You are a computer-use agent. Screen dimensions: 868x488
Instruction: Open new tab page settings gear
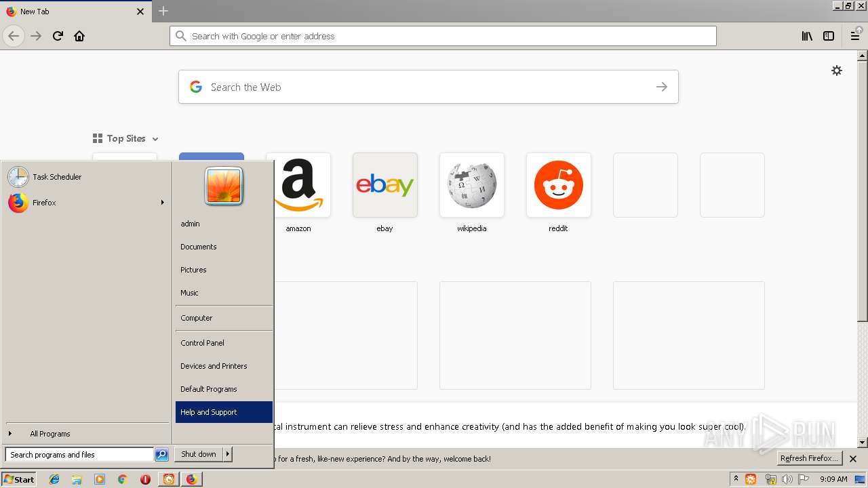point(837,70)
